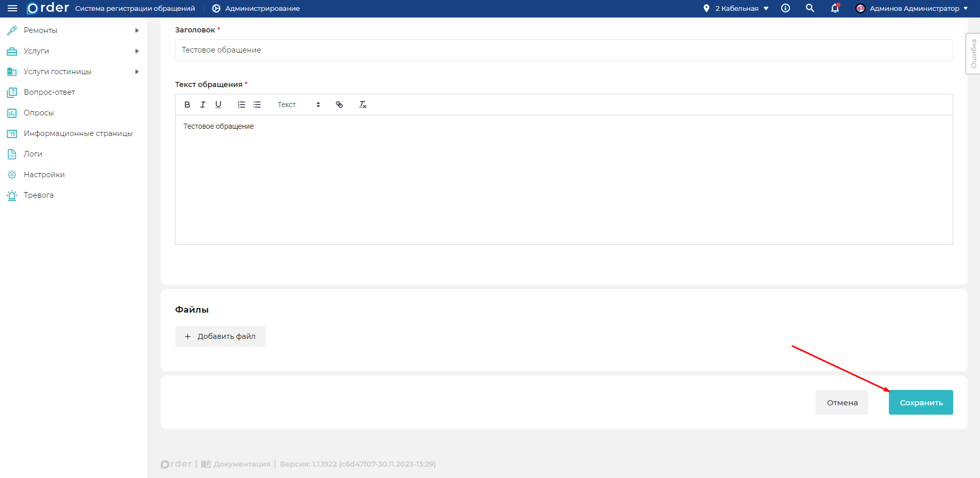Open Вопрос-ответ in the sidebar
The image size is (980, 478).
tap(49, 92)
